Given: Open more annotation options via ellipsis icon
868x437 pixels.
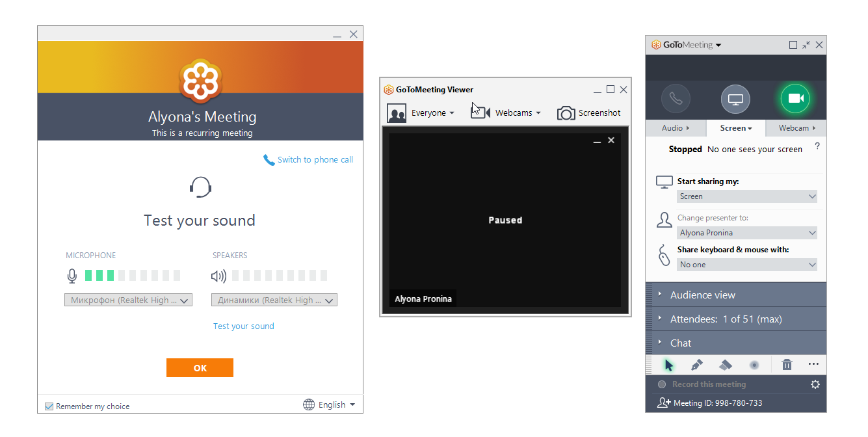Looking at the screenshot, I should pyautogui.click(x=813, y=365).
